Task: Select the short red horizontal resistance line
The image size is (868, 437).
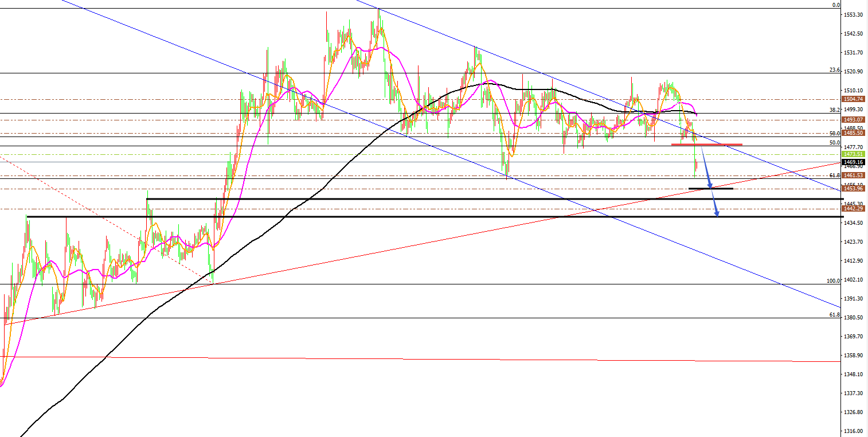Action: coord(706,145)
